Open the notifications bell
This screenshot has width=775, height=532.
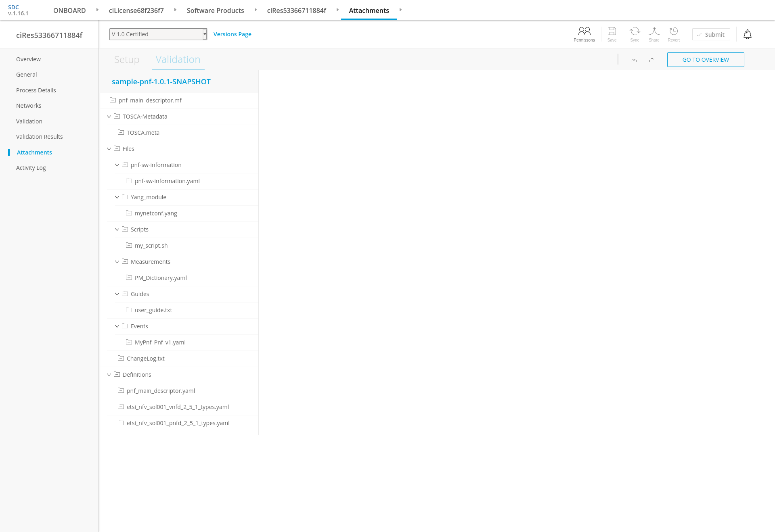pyautogui.click(x=748, y=35)
